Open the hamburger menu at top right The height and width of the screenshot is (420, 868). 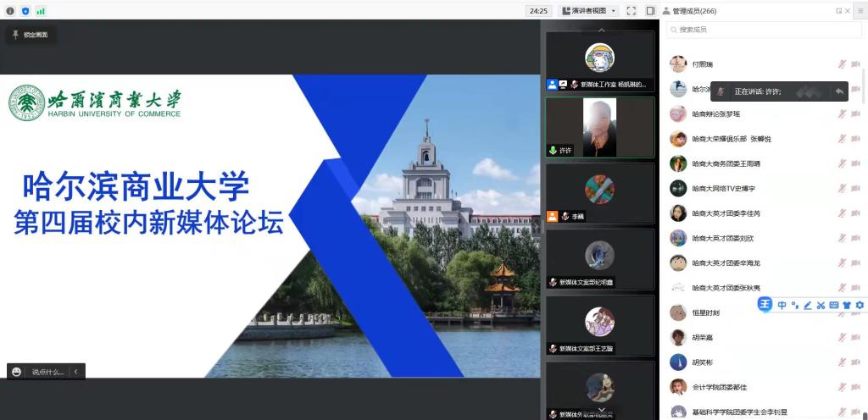click(x=859, y=10)
